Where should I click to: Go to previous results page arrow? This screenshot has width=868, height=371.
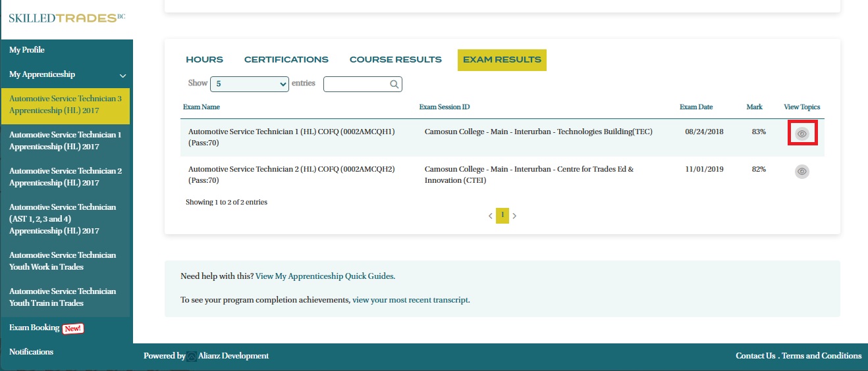pyautogui.click(x=490, y=216)
